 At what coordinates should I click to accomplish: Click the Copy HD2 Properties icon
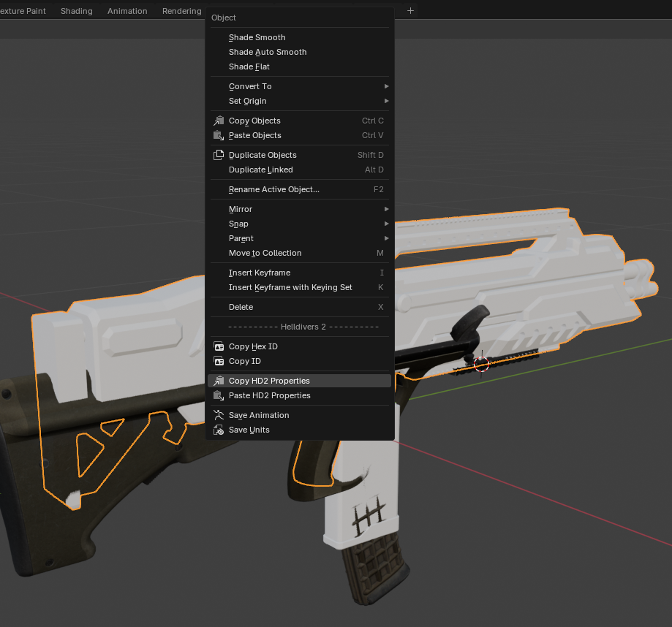218,381
